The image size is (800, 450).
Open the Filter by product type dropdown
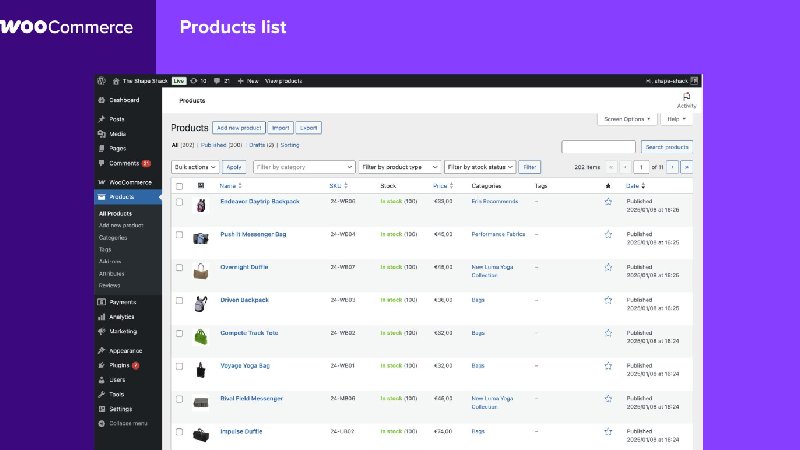point(399,167)
